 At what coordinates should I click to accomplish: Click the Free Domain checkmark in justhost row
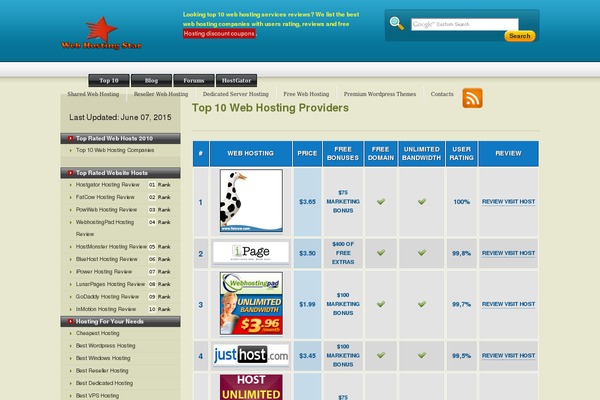coord(381,355)
